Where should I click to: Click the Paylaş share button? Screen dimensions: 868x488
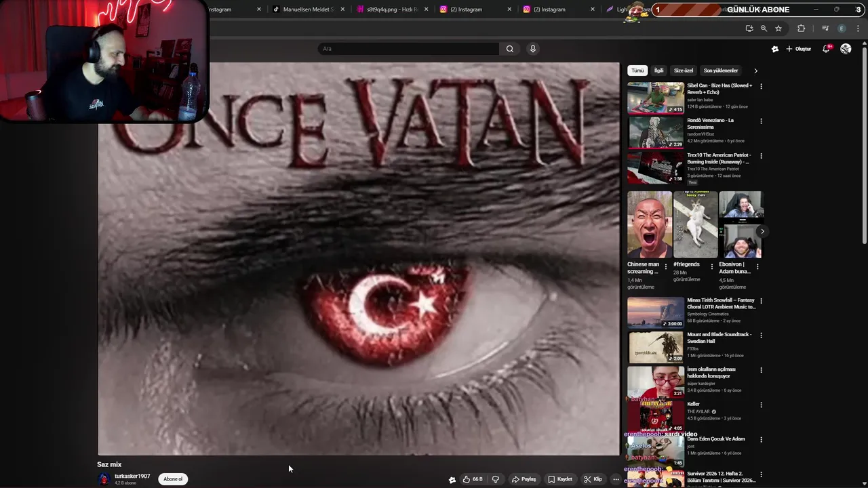524,479
